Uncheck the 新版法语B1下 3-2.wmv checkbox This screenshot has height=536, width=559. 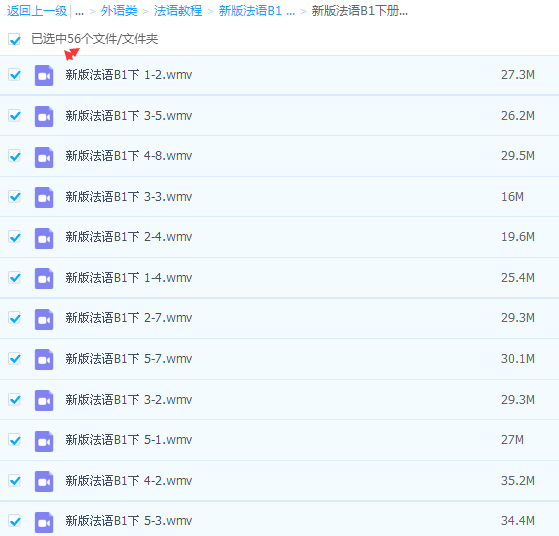point(14,399)
